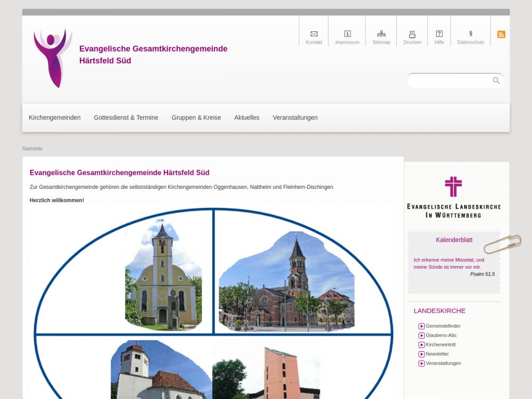532x399 pixels.
Task: Open the orange RSS feed icon
Action: point(501,35)
